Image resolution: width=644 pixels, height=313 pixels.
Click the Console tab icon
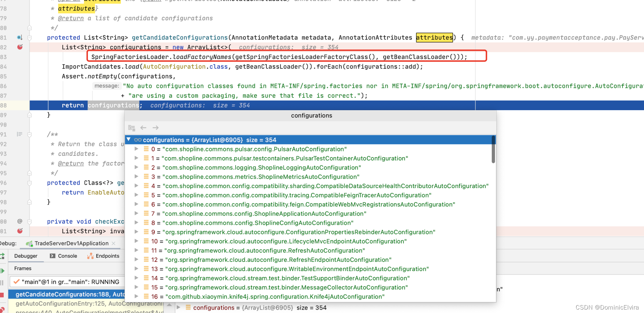53,256
